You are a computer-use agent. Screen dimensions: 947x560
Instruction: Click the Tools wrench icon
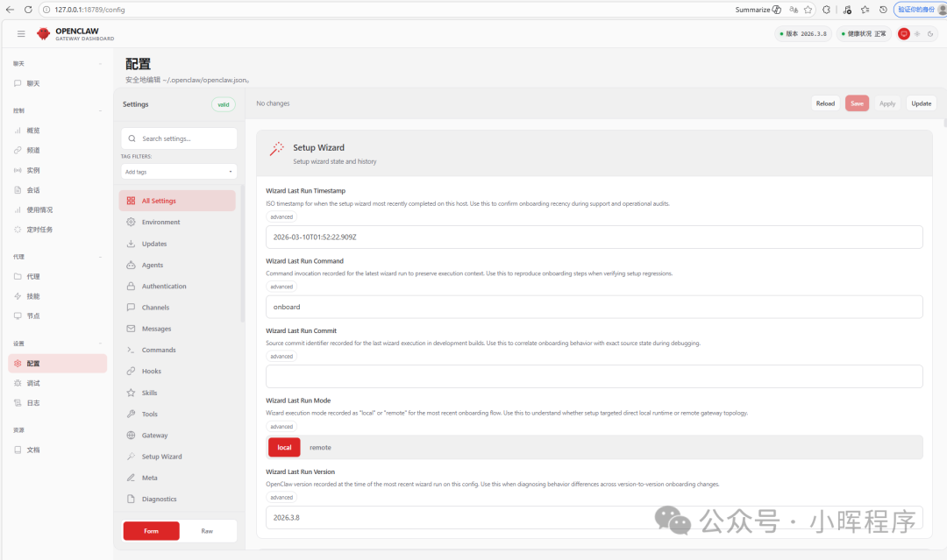131,414
